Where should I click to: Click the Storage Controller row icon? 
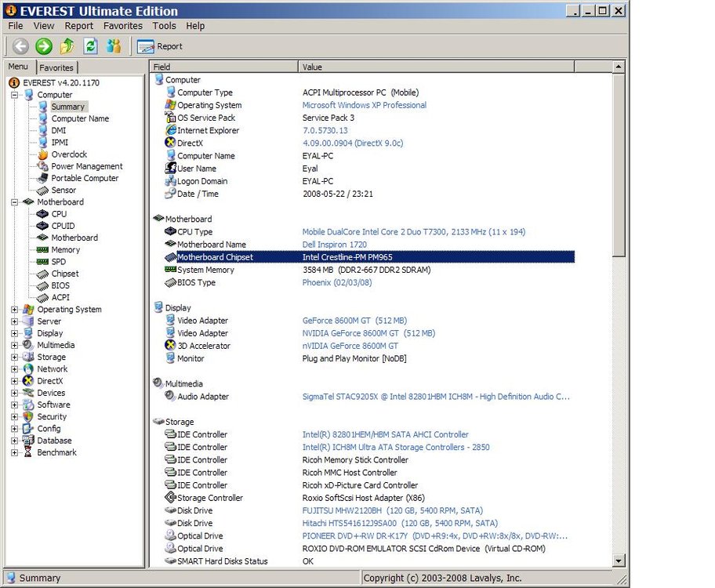171,497
